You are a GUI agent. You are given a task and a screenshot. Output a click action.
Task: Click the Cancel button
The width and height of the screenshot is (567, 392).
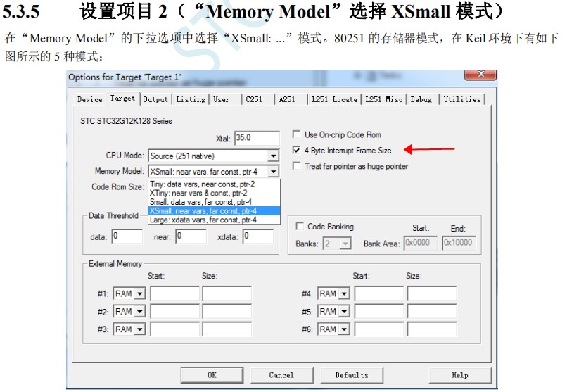click(281, 375)
